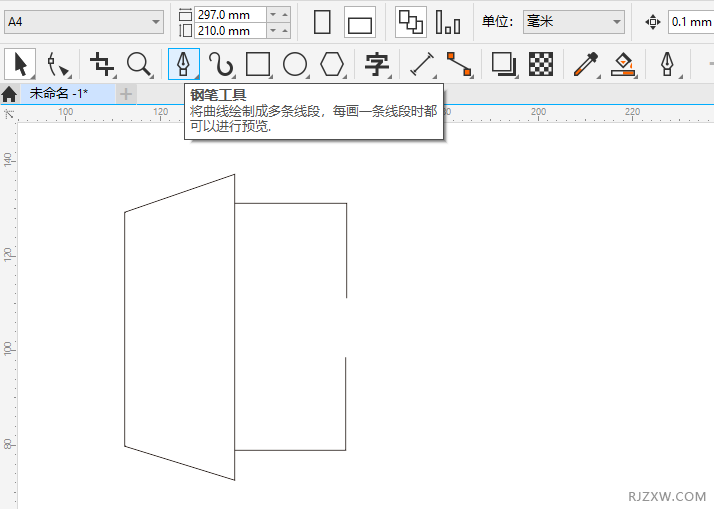Viewport: 714px width, 509px height.
Task: Click the trapezoid shape outline on canvas
Action: tap(125, 328)
